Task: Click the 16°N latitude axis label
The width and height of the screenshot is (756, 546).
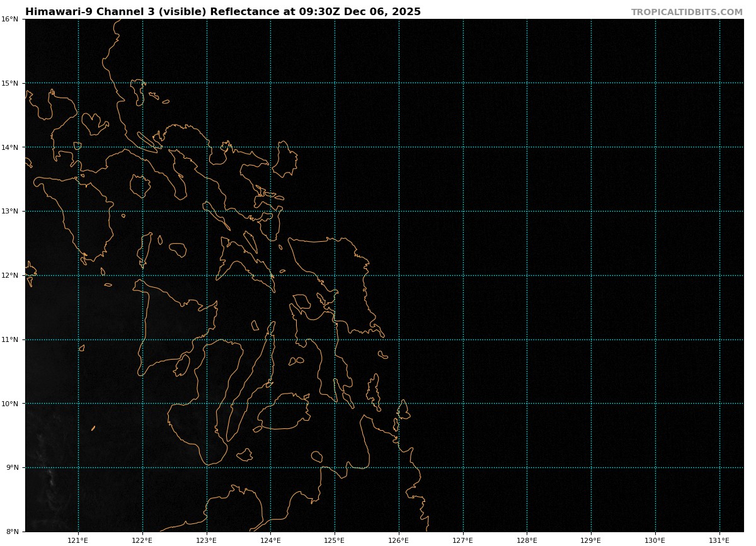Action: [9, 20]
